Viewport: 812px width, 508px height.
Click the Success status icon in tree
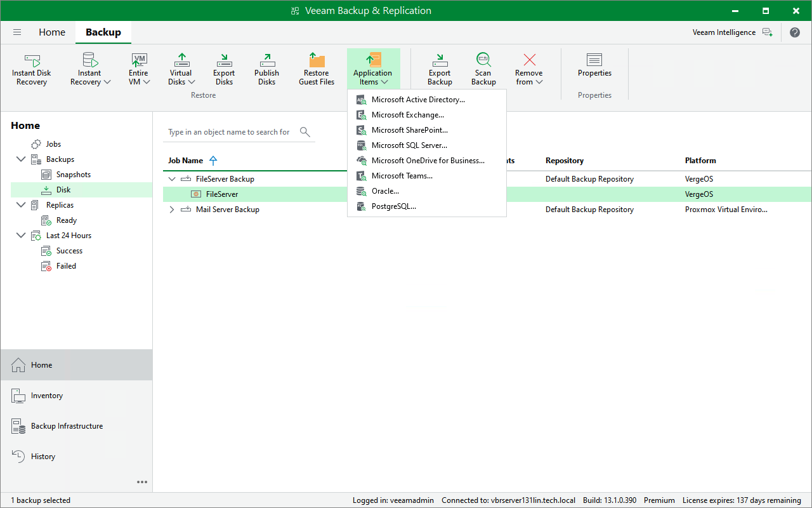pyautogui.click(x=46, y=251)
